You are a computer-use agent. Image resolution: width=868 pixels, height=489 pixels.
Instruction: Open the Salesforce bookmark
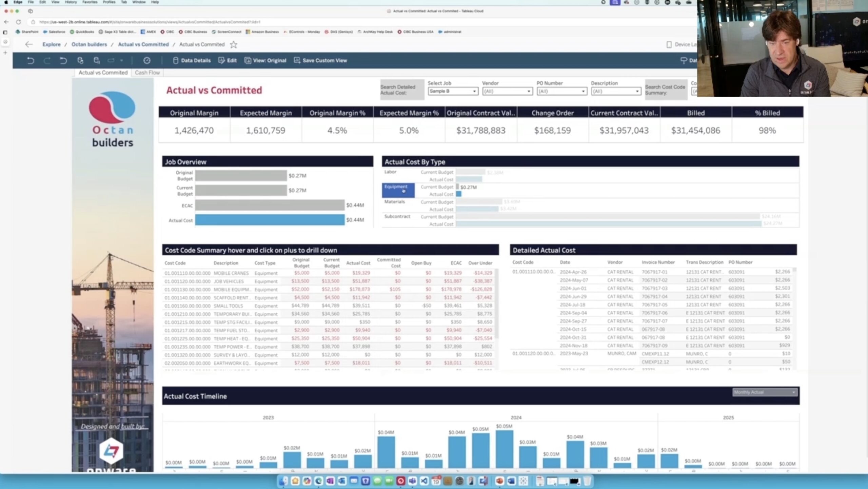coord(54,32)
